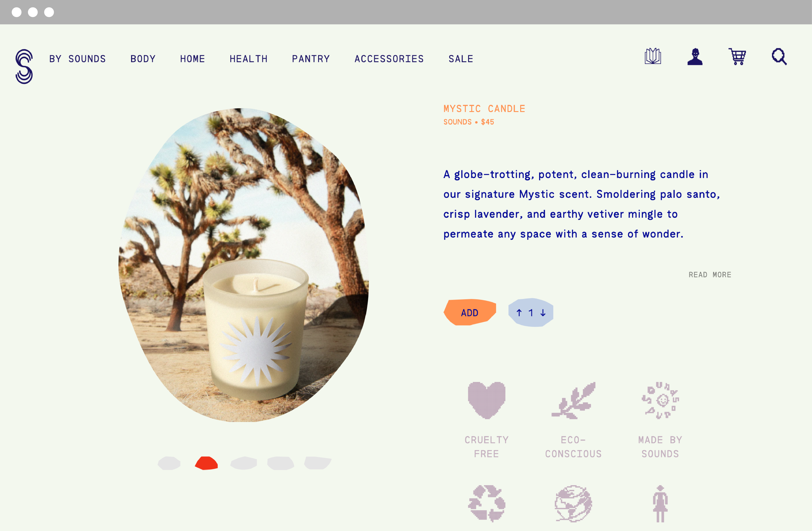812x531 pixels.
Task: Click the Sounds S logo
Action: [24, 66]
